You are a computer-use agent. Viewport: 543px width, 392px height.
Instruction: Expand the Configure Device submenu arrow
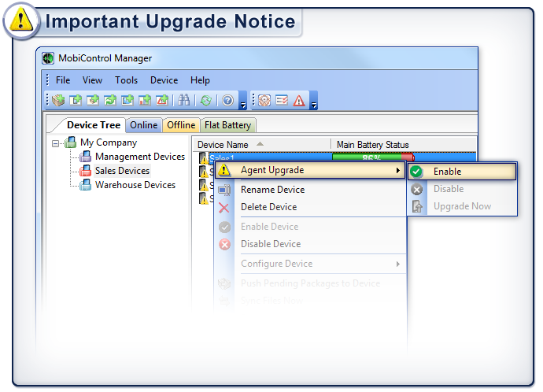tap(398, 264)
